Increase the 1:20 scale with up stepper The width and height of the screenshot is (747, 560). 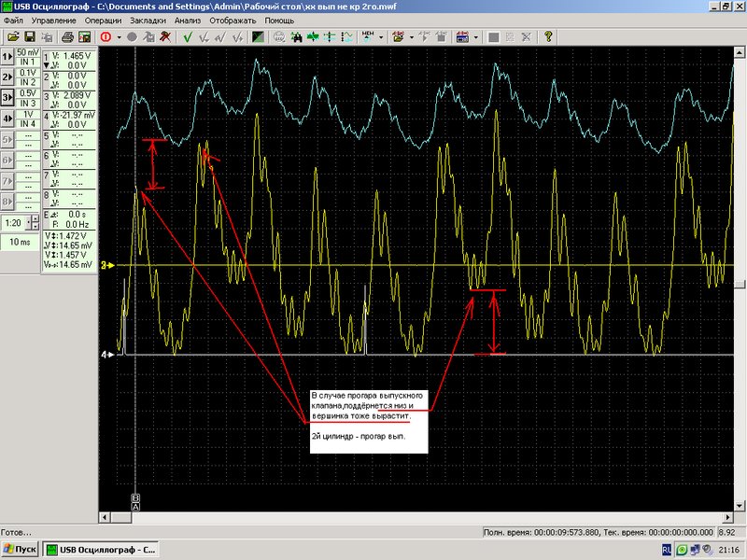(x=35, y=219)
